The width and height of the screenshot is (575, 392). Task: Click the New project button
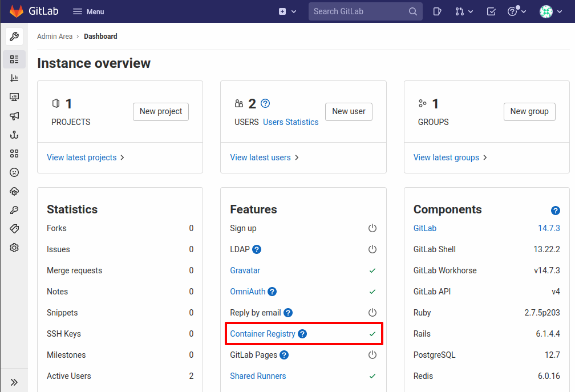click(x=160, y=112)
